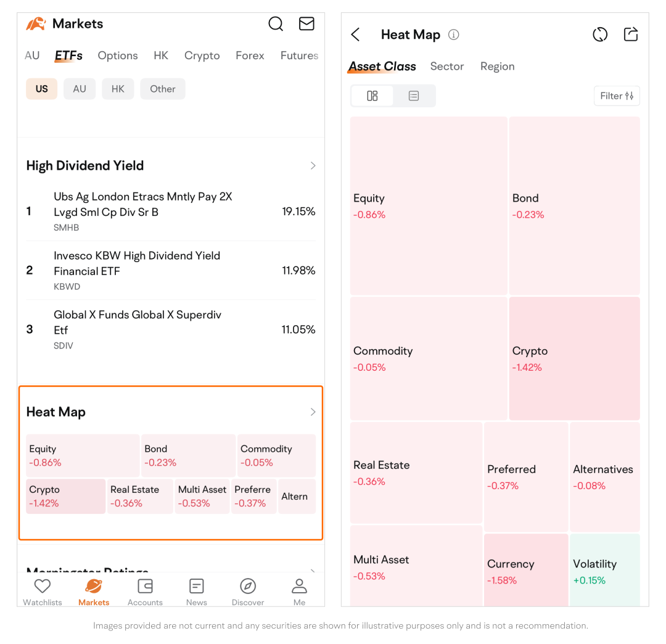Go to the Discover compass icon

coord(248,586)
